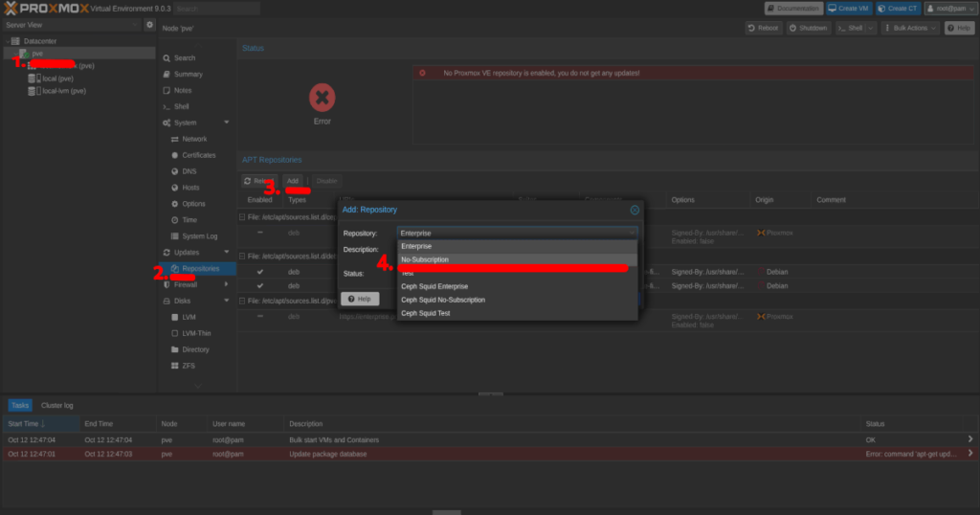Click Help button in Add Repository dialog
980x515 pixels.
point(360,299)
